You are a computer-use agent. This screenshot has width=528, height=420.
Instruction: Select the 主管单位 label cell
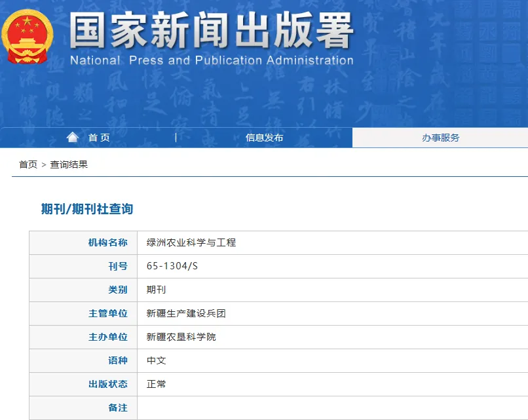(x=83, y=314)
